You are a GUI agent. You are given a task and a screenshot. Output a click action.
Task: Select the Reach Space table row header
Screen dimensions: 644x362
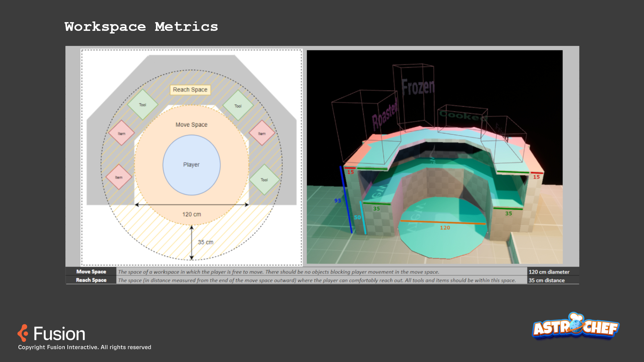91,280
